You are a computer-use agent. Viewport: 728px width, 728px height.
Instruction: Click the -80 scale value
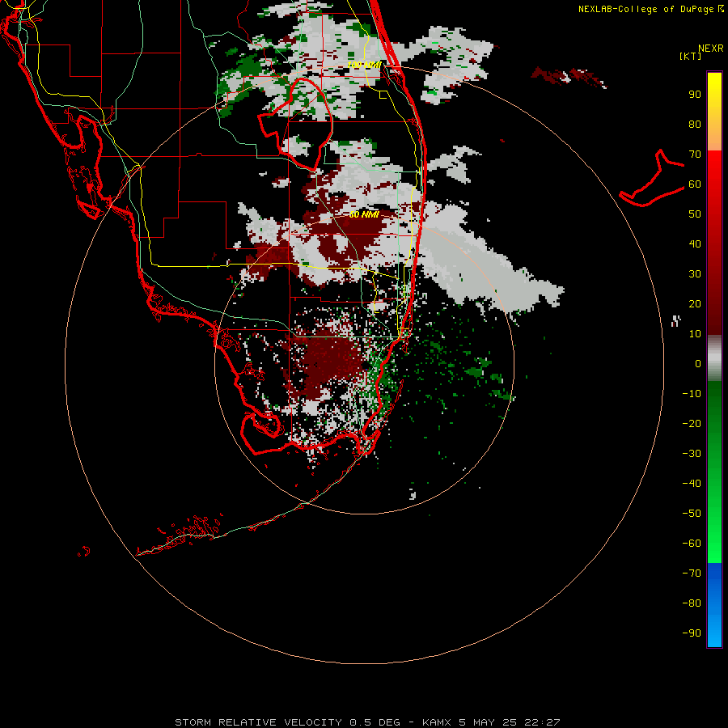[692, 603]
